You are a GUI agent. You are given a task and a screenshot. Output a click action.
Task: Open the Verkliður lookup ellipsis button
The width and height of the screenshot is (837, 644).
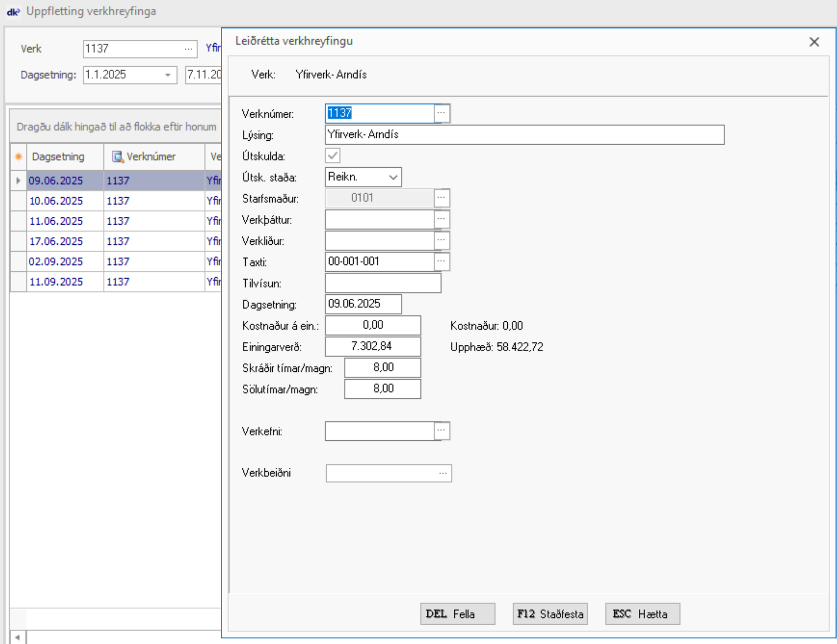click(441, 240)
